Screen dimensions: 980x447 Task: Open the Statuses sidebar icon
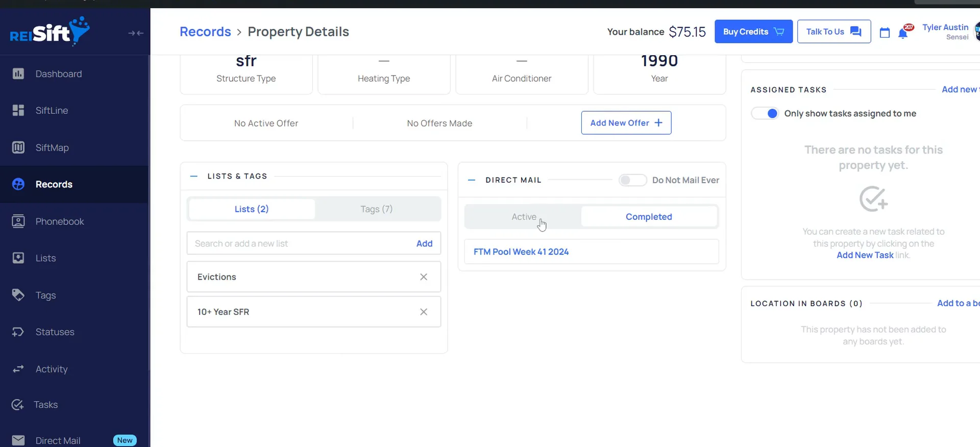tap(18, 332)
